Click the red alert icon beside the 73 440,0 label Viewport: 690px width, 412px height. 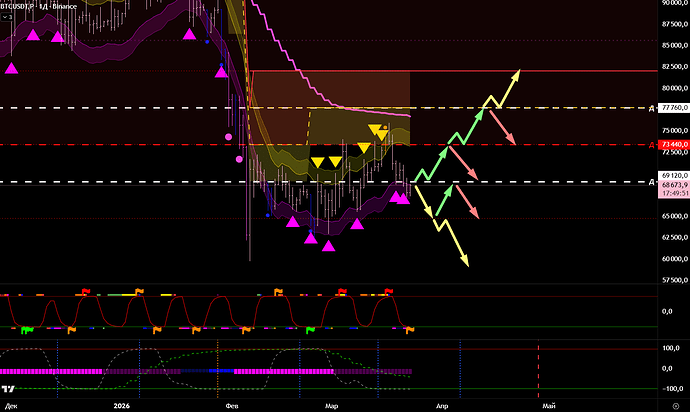point(650,145)
